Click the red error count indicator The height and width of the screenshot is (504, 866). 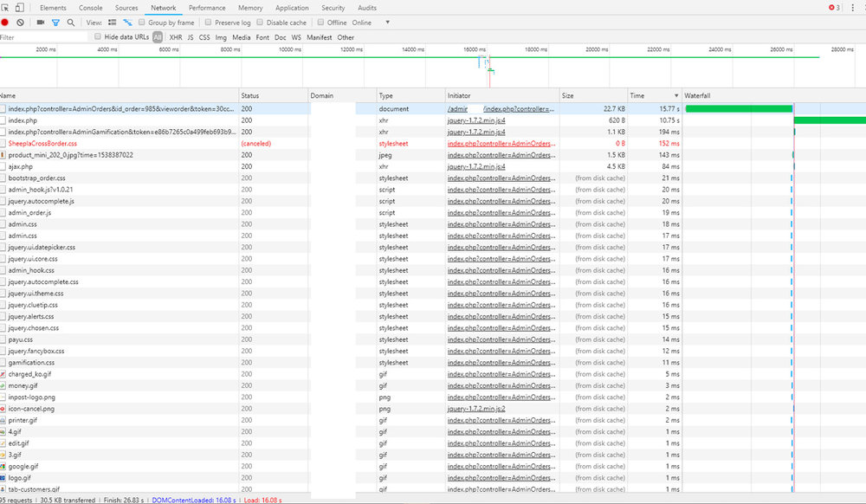[x=833, y=8]
